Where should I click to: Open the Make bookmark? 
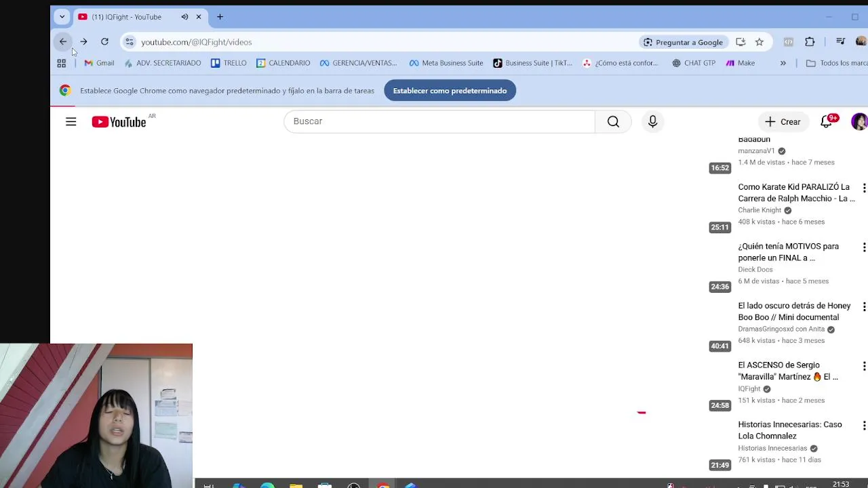[x=740, y=63]
